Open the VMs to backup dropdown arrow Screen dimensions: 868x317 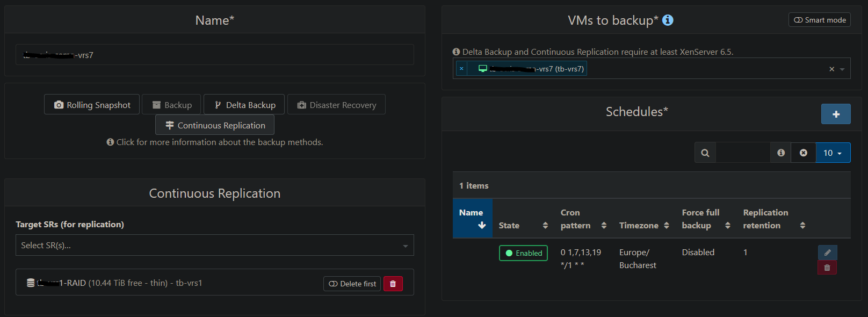842,69
